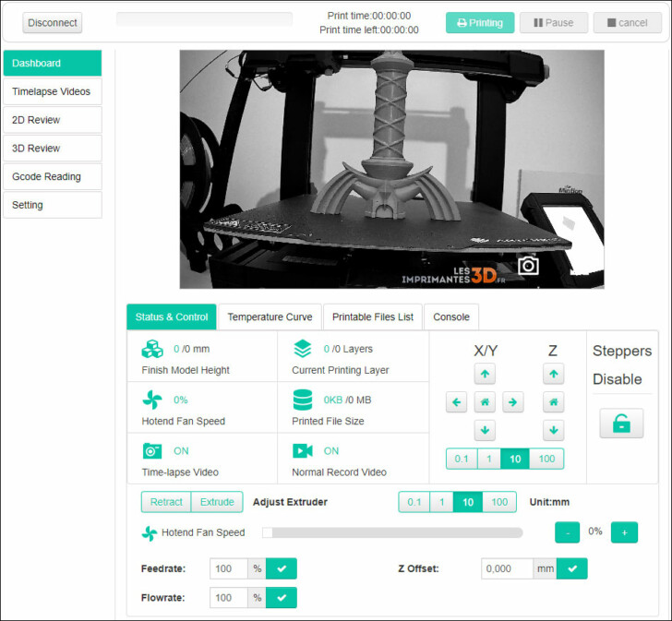Move X/Y axis up with arrow

(485, 374)
